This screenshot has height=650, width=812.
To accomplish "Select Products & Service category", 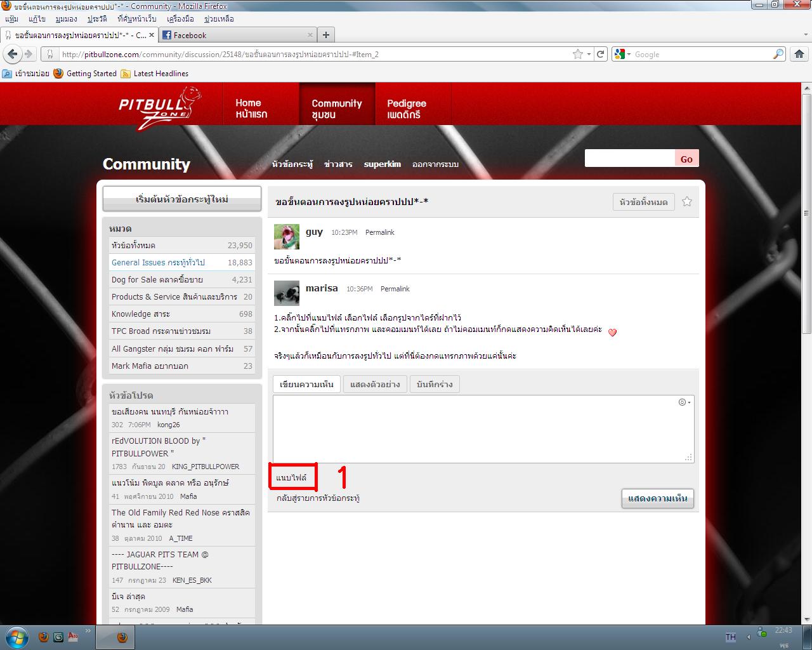I will (182, 296).
